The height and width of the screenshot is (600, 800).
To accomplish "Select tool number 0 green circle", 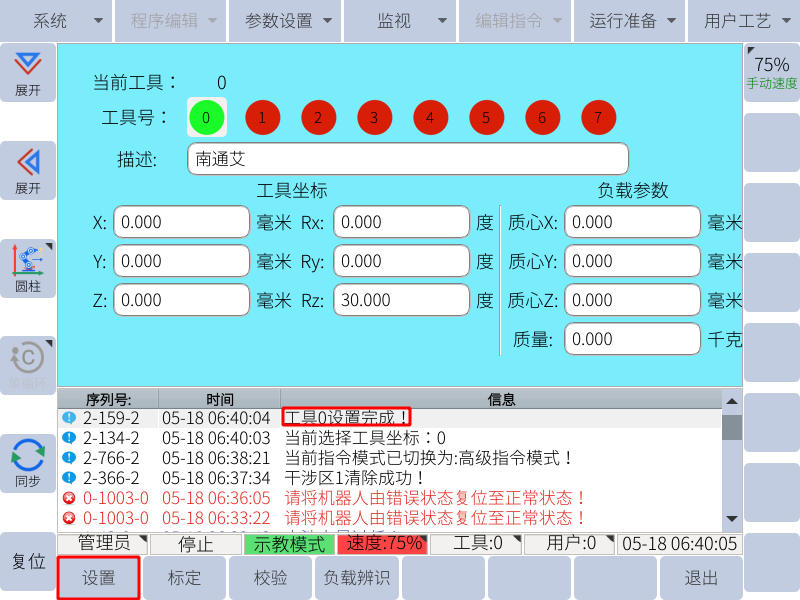I will (206, 118).
